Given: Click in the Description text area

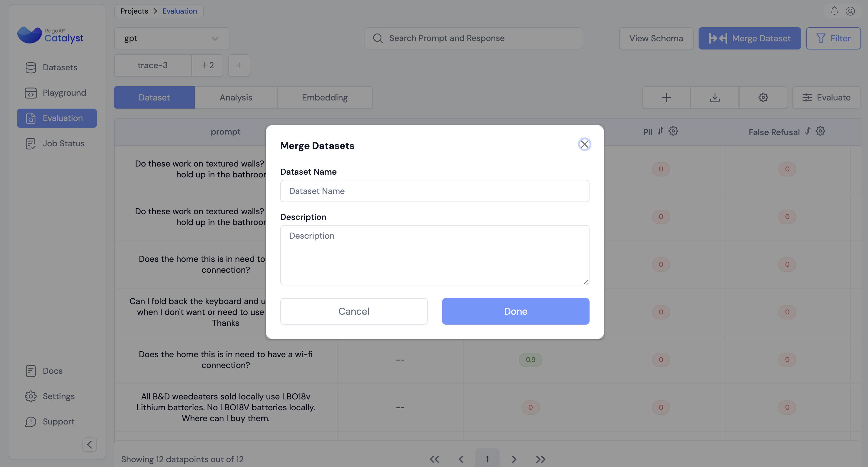Looking at the screenshot, I should [x=434, y=255].
